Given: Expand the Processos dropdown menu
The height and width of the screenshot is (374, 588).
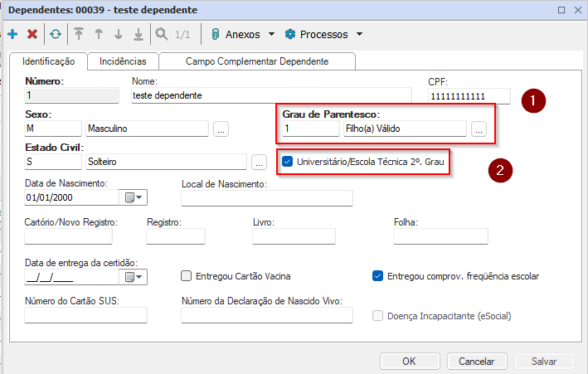Looking at the screenshot, I should [323, 35].
